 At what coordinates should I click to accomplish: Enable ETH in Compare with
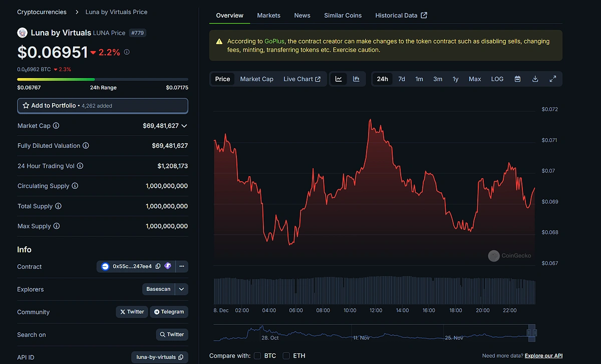pos(285,355)
